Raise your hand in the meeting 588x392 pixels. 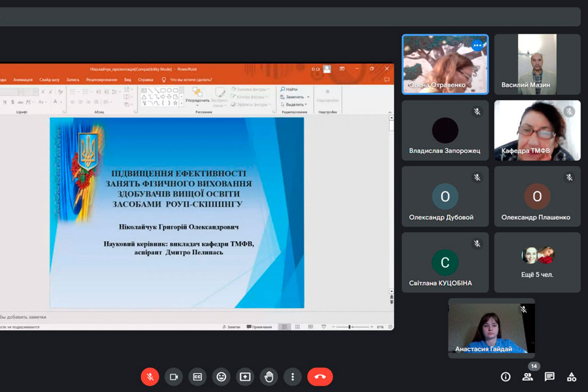coord(269,377)
